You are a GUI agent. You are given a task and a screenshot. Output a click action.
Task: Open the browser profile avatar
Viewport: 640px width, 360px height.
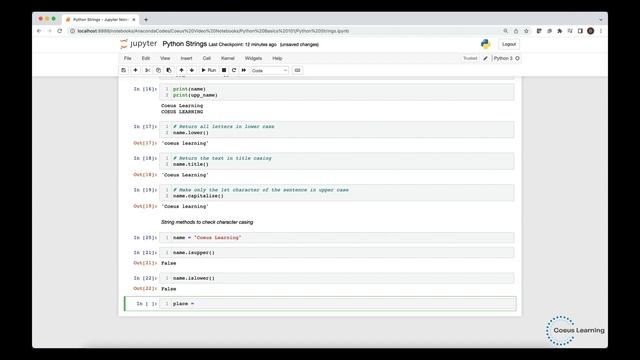(x=591, y=31)
